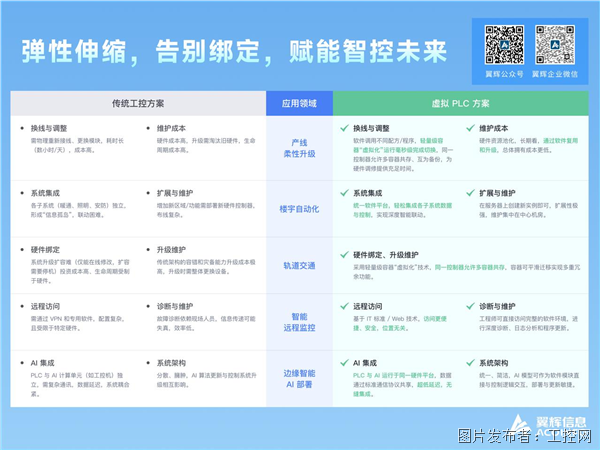Click the 产线柔性升级 category label
The width and height of the screenshot is (600, 450).
point(298,148)
